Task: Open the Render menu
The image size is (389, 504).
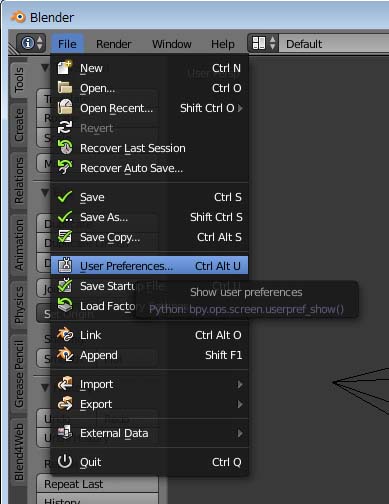Action: pyautogui.click(x=113, y=44)
